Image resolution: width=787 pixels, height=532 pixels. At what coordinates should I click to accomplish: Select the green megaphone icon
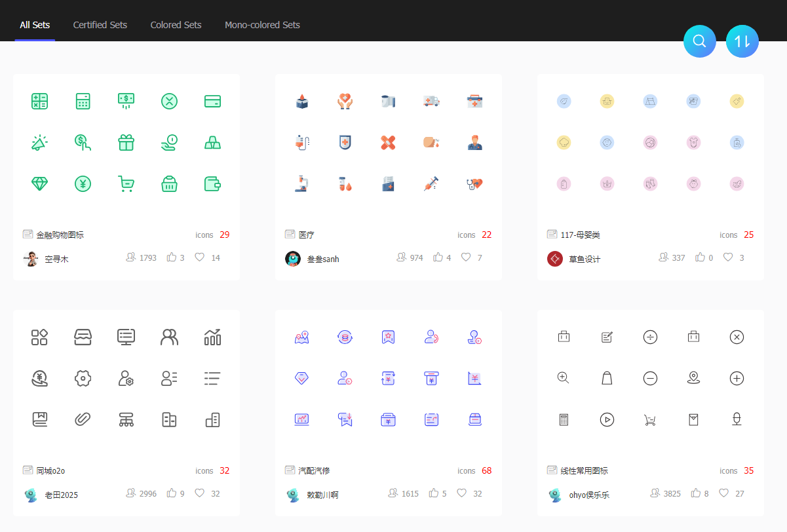pos(40,142)
